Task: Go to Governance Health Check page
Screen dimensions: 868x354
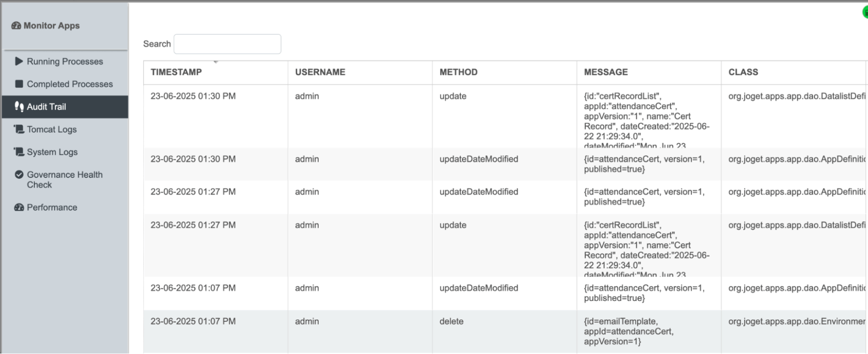Action: [64, 180]
